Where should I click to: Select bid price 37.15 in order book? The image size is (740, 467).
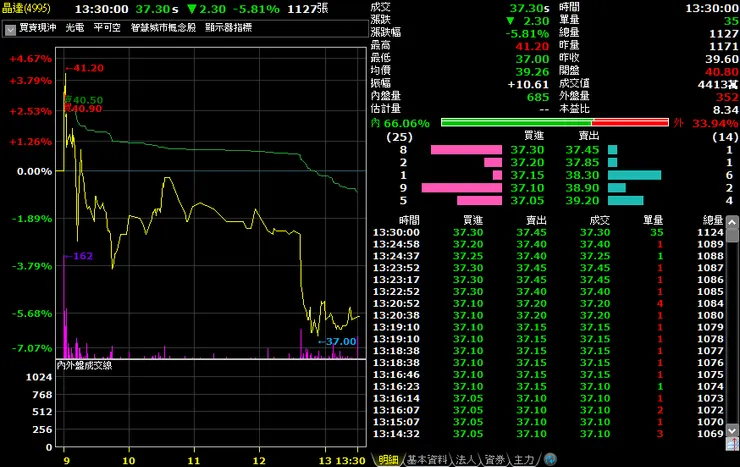tap(527, 175)
